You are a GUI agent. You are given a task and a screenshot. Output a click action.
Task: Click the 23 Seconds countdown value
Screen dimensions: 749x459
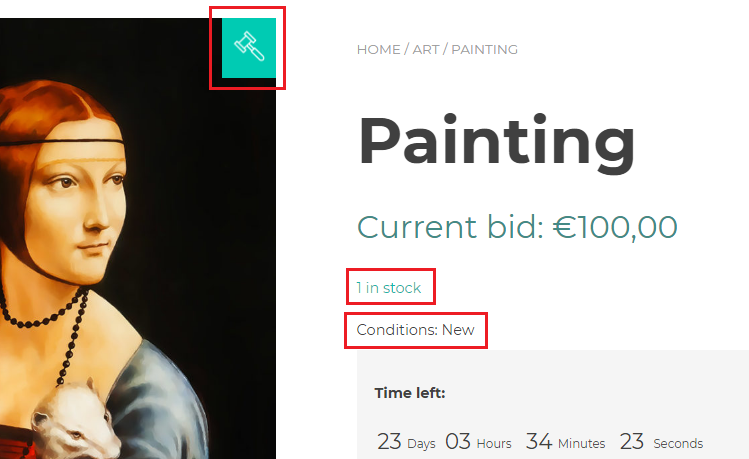[631, 442]
